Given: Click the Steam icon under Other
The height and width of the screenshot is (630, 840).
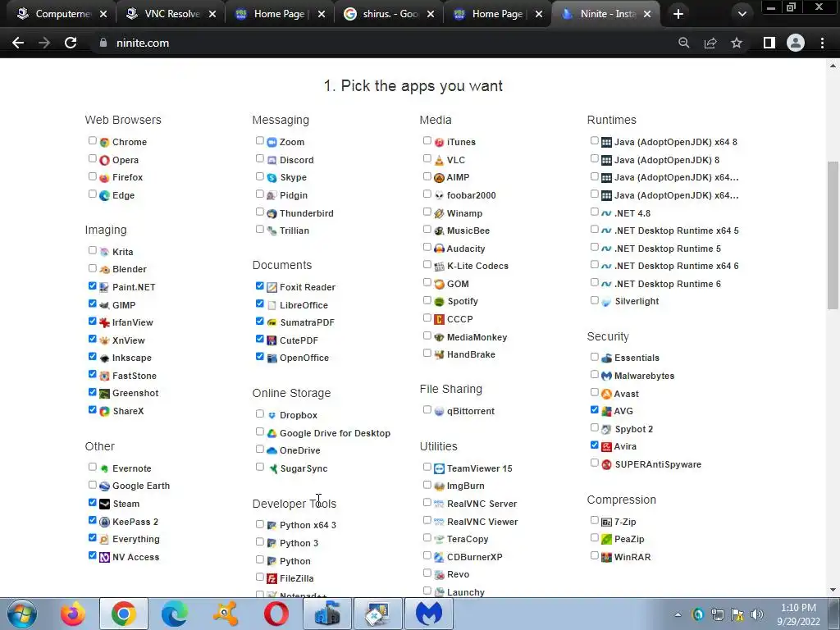Looking at the screenshot, I should tap(104, 504).
